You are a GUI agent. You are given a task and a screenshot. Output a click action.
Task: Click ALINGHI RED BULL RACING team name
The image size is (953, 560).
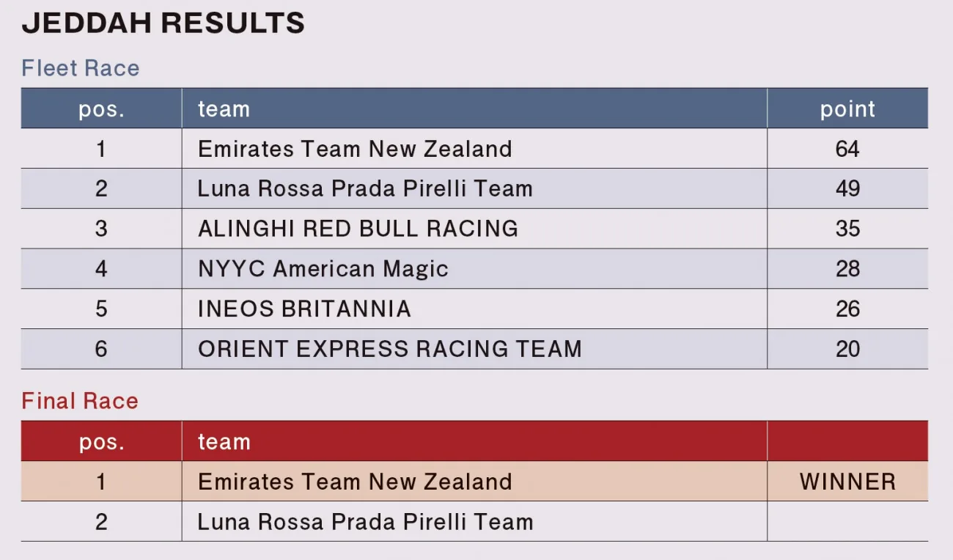[x=358, y=229]
